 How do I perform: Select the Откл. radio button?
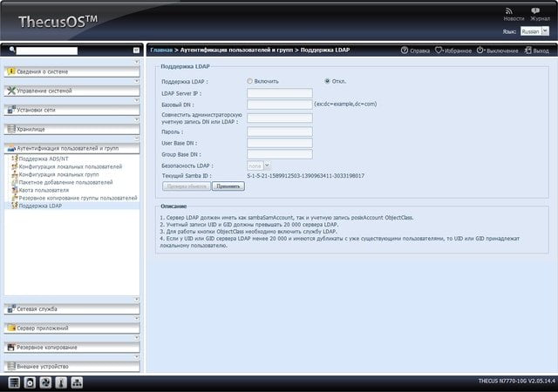click(327, 81)
